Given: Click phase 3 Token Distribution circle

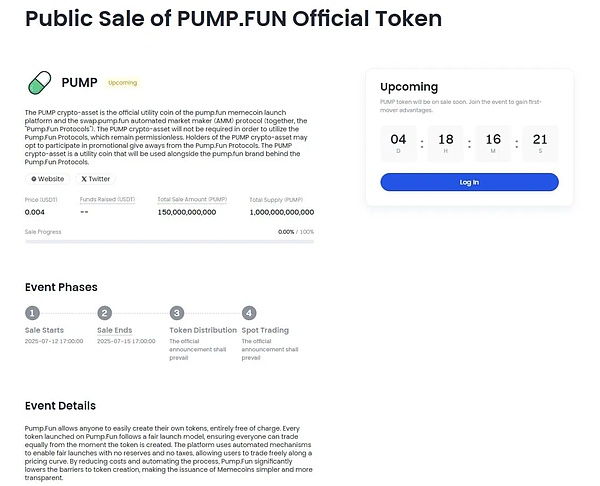Looking at the screenshot, I should 177,313.
